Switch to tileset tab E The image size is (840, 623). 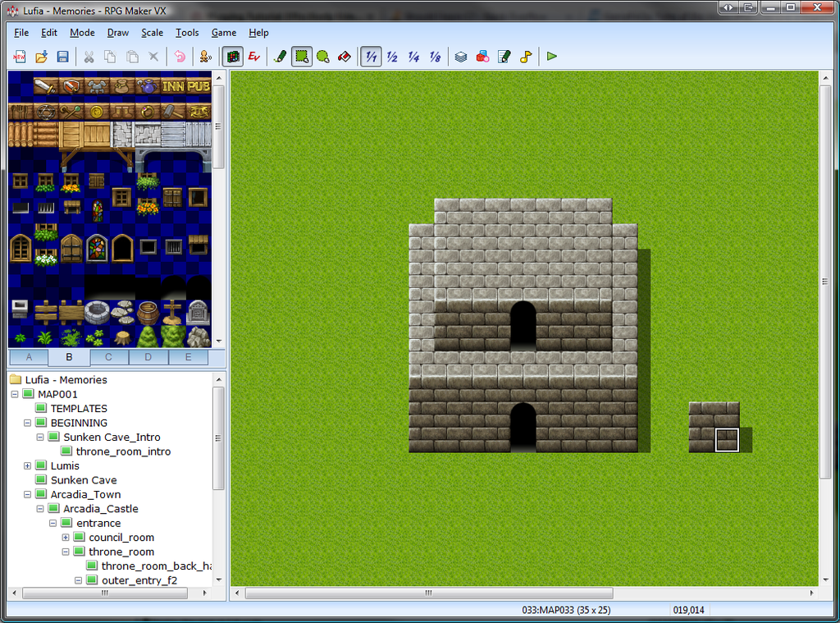pos(188,357)
